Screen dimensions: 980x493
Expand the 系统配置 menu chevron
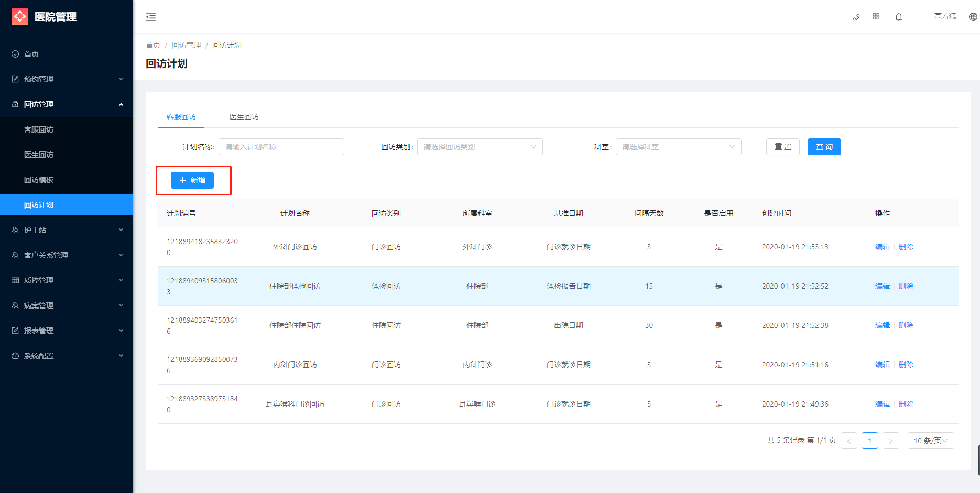(121, 356)
